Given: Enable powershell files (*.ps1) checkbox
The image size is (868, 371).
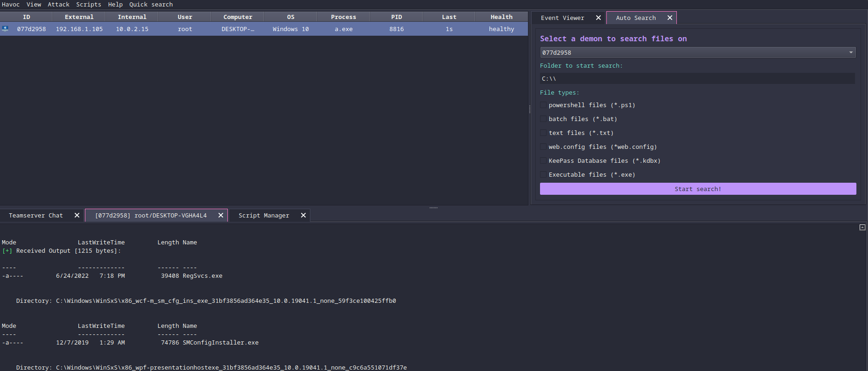Looking at the screenshot, I should [x=543, y=105].
